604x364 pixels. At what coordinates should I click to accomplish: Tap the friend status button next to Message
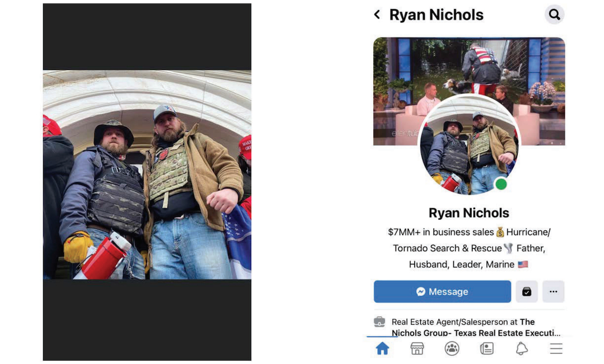526,292
